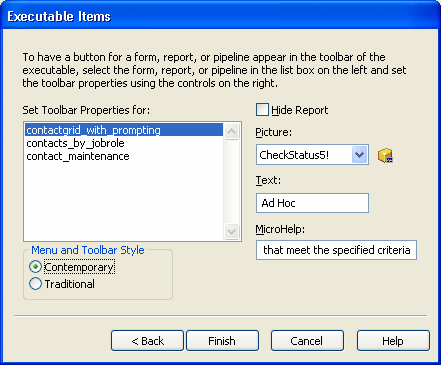Enable the Hide Report checkbox

point(262,110)
